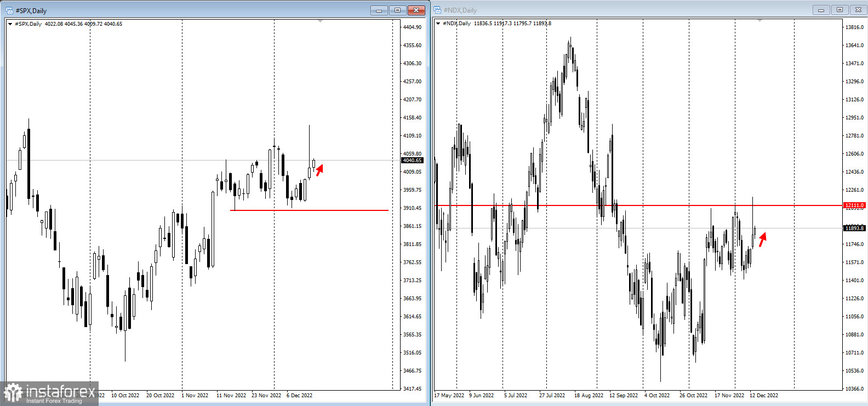This screenshot has height=406, width=868.
Task: Click price 13296.0 on NDX axis
Action: point(854,82)
